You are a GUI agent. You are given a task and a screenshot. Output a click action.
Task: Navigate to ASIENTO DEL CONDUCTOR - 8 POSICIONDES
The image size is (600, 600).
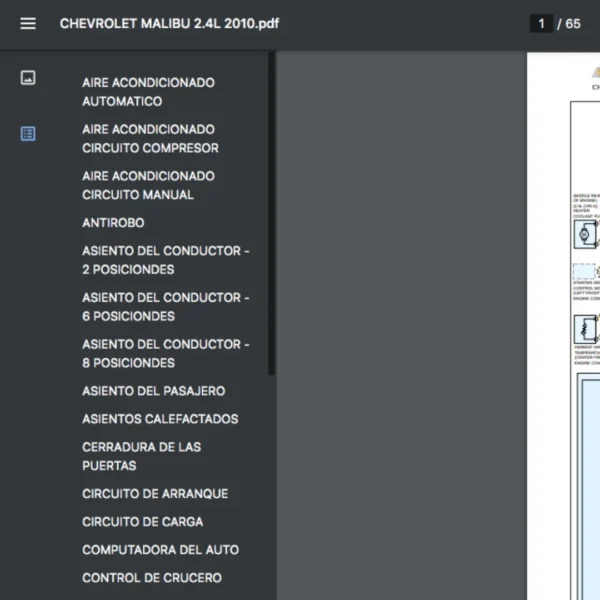(165, 353)
